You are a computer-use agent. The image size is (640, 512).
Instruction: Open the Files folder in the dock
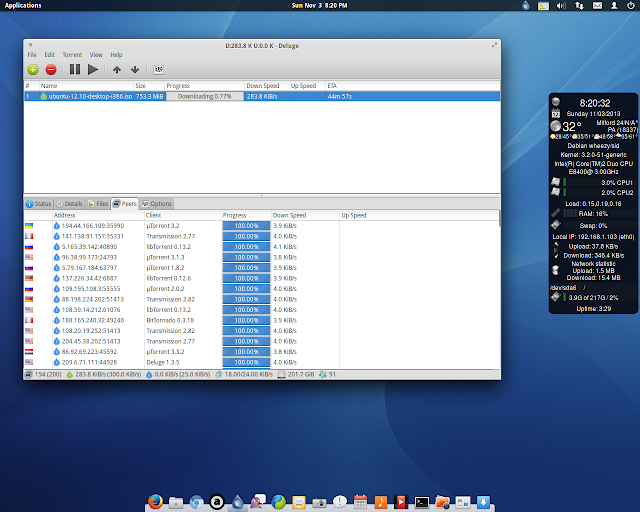point(176,503)
